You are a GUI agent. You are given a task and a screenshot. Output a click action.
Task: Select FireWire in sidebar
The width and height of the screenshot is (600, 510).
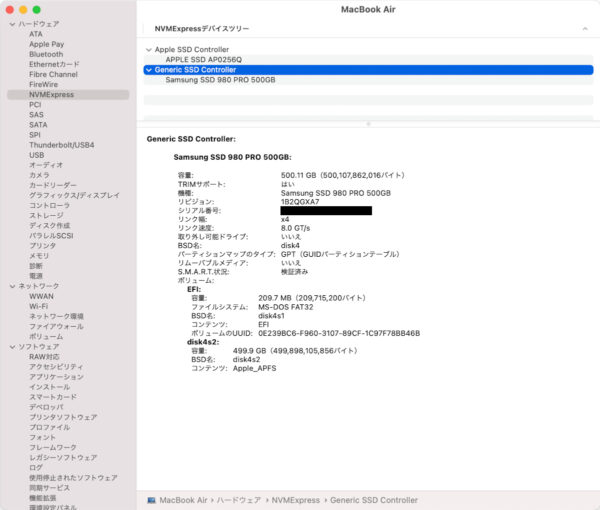pos(44,85)
